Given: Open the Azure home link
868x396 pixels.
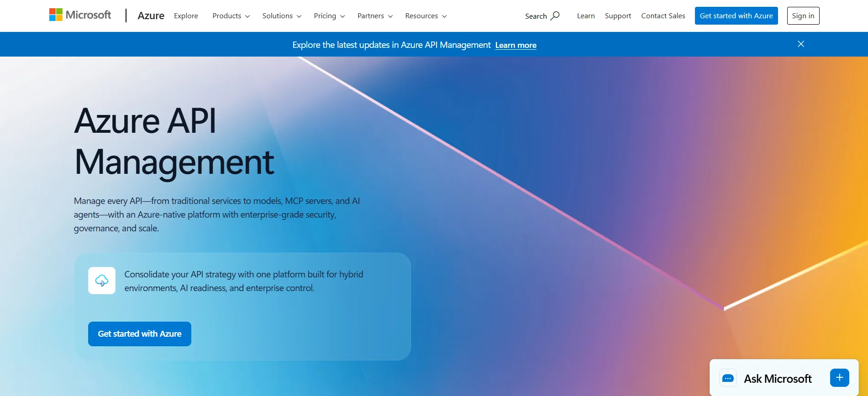Looking at the screenshot, I should (x=151, y=16).
